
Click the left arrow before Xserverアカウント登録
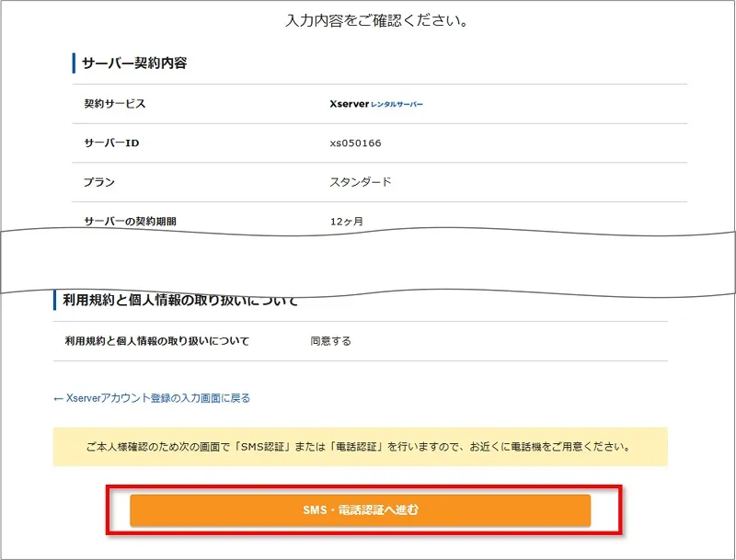click(59, 398)
